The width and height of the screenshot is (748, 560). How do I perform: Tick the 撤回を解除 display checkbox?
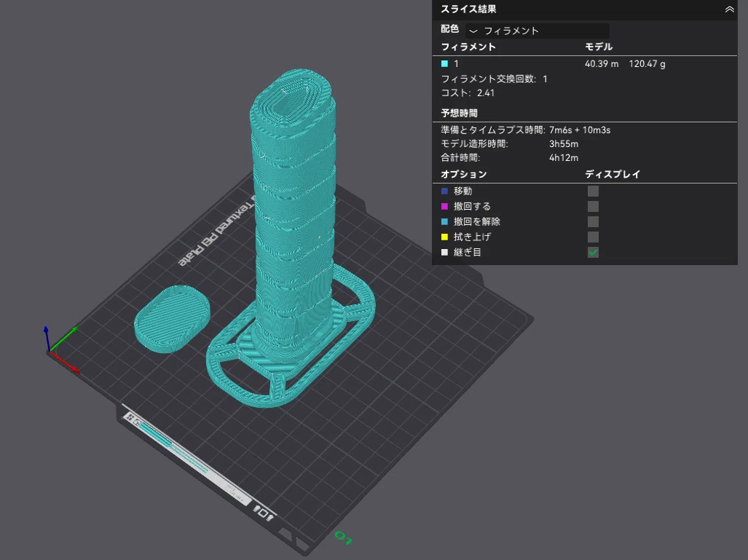tap(593, 222)
